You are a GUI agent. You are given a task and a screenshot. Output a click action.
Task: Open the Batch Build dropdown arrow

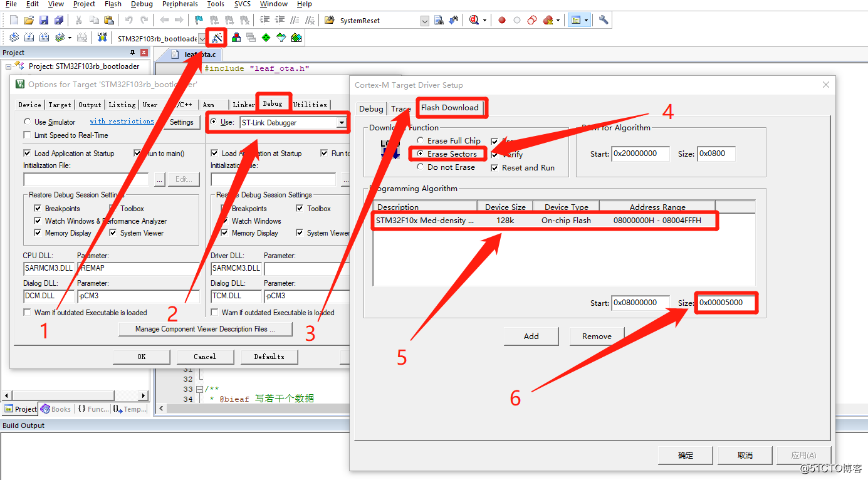click(70, 38)
